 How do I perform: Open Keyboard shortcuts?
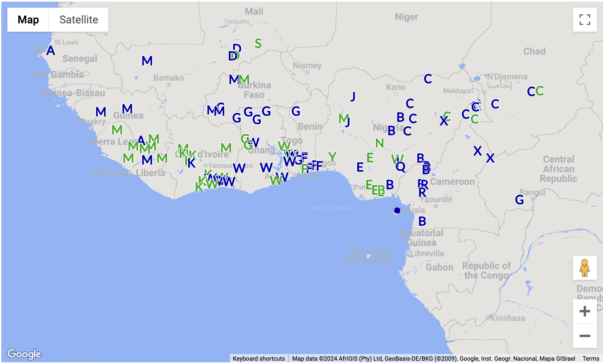(x=259, y=359)
